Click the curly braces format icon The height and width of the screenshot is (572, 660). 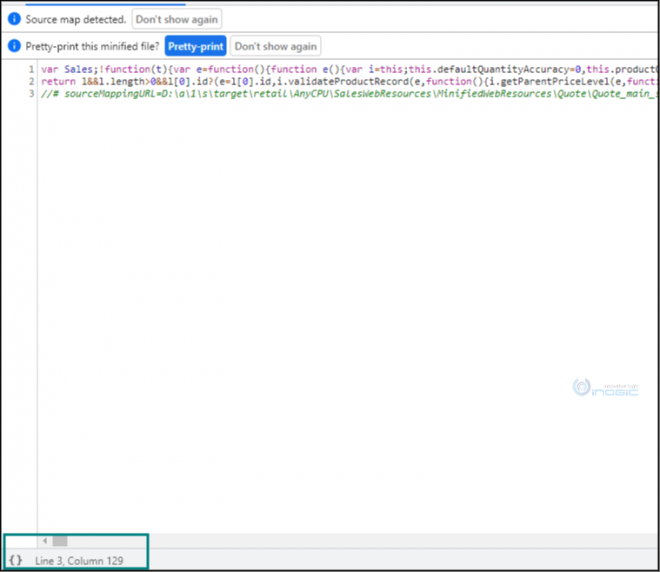(16, 561)
